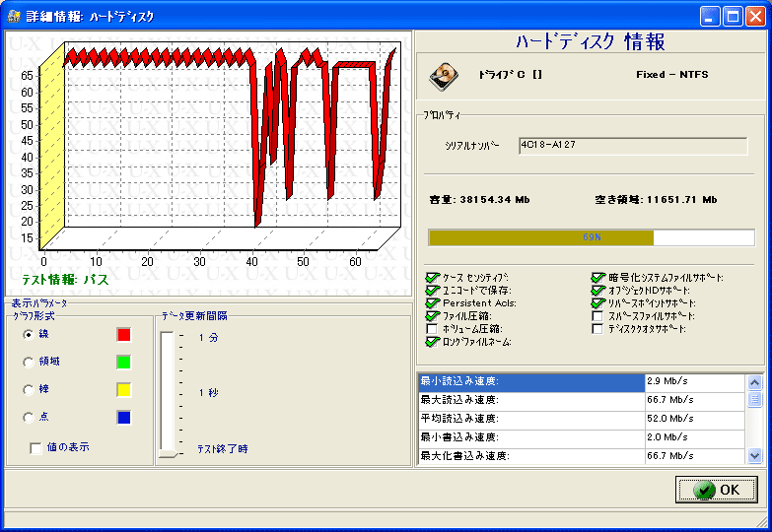
Task: Click the title bar application icon
Action: point(14,16)
